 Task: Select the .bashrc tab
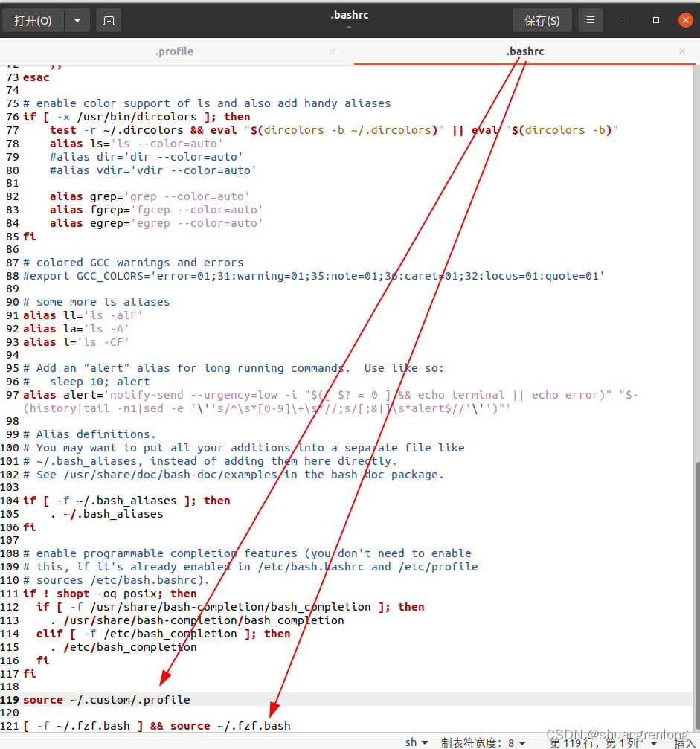(x=525, y=52)
